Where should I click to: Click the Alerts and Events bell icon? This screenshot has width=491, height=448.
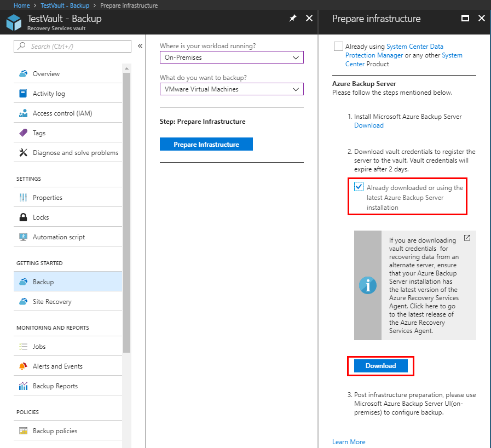click(23, 366)
